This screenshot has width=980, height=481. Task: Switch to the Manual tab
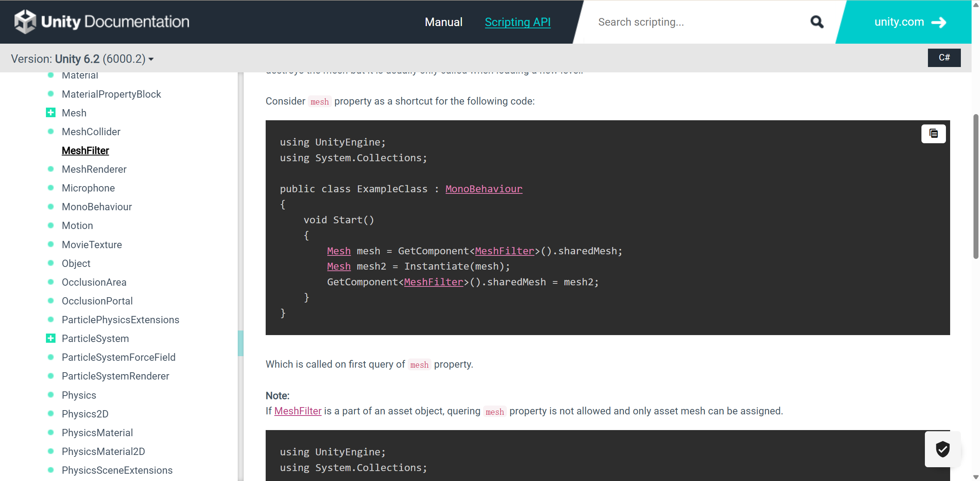[x=444, y=22]
